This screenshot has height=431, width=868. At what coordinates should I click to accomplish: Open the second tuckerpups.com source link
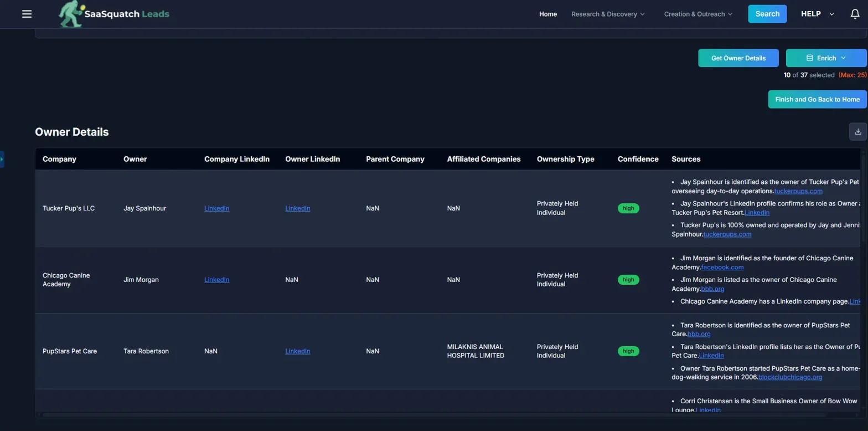pos(727,234)
